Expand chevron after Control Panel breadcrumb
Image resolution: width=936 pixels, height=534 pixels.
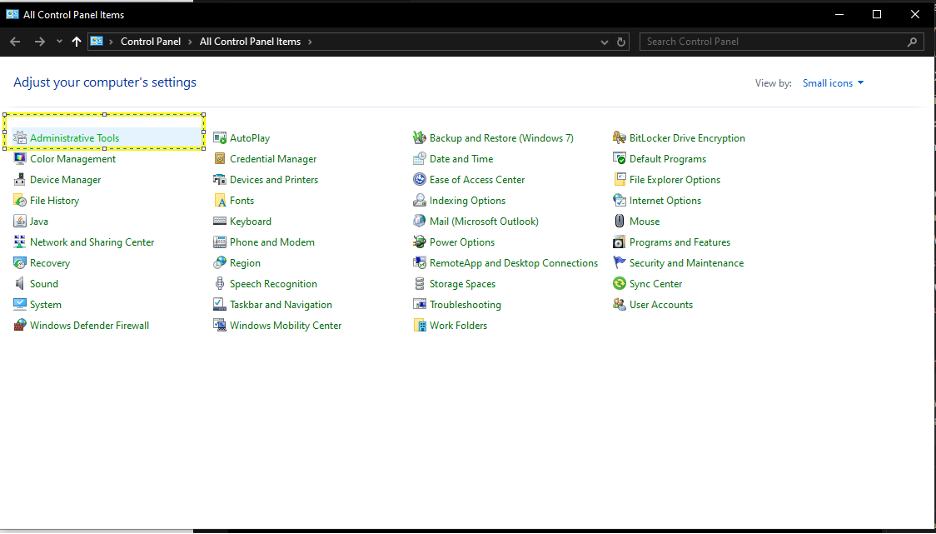coord(190,42)
